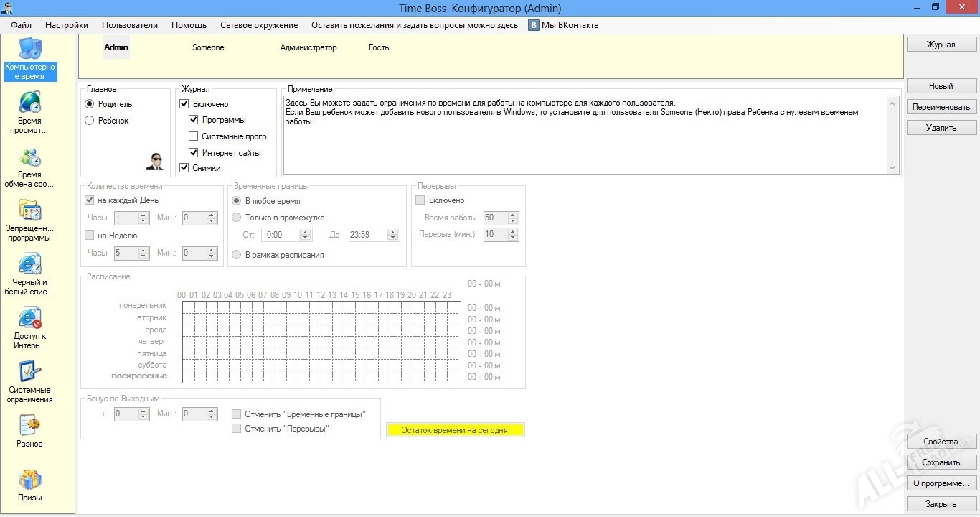Open the Настройки menu

tap(67, 25)
